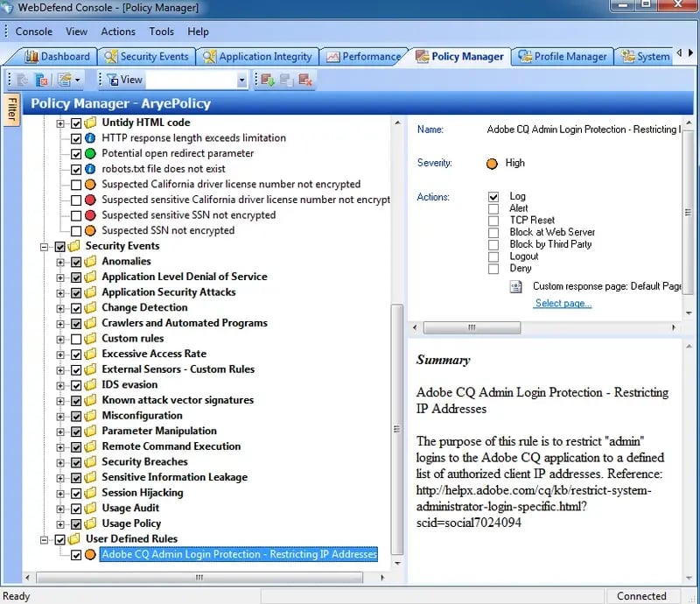Click the Custom response page document icon

click(x=517, y=286)
